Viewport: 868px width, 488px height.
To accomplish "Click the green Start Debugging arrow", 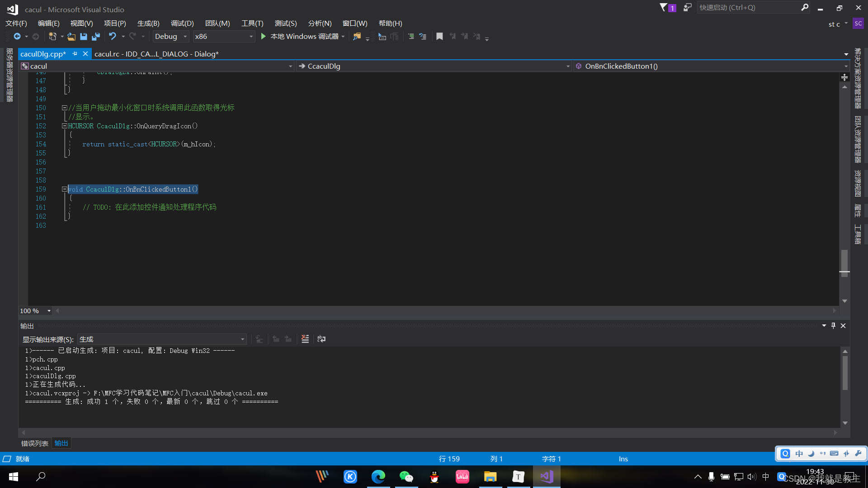I will pos(263,37).
